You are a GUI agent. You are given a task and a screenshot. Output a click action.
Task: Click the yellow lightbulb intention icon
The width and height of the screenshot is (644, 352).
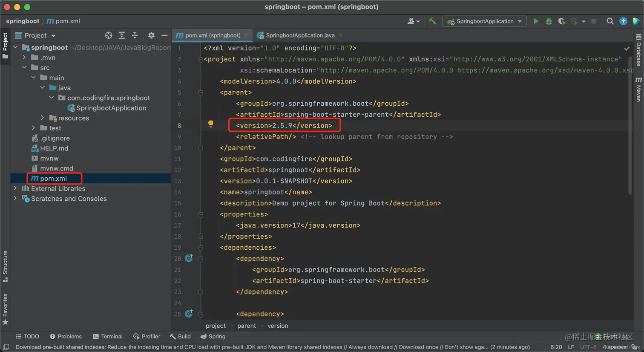(x=210, y=124)
